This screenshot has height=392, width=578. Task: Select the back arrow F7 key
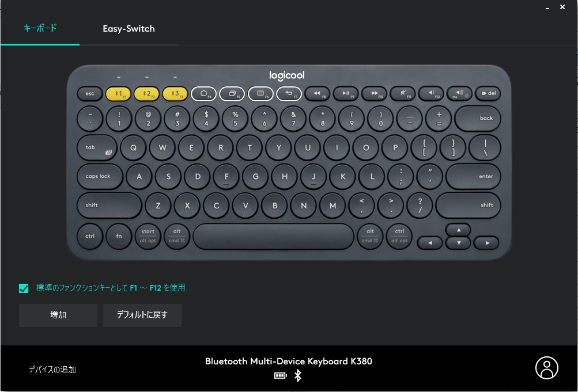[289, 94]
